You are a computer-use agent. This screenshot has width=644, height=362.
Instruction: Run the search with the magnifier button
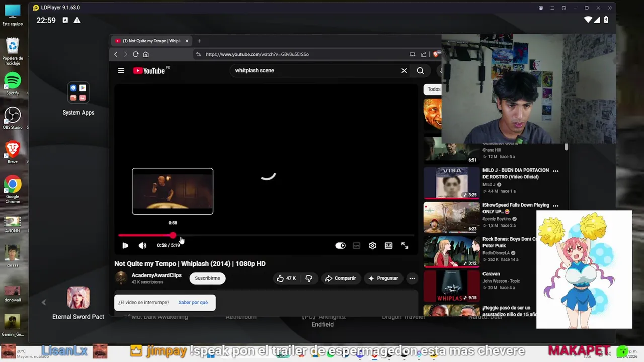click(420, 71)
